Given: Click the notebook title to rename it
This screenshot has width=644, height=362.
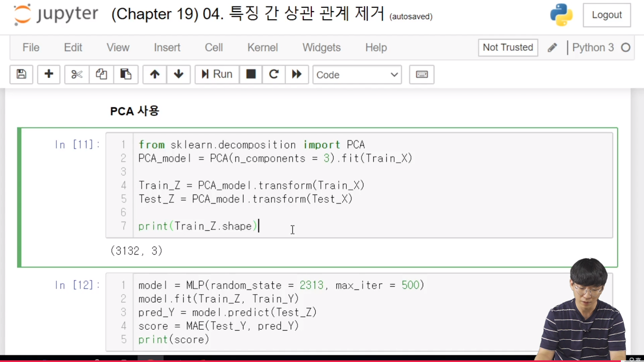Looking at the screenshot, I should tap(248, 14).
